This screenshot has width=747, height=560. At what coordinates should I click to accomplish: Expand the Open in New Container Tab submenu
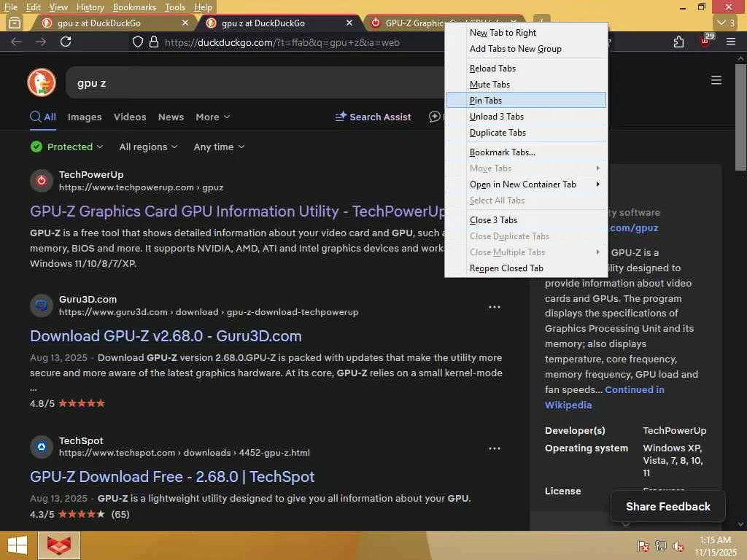[x=527, y=184]
